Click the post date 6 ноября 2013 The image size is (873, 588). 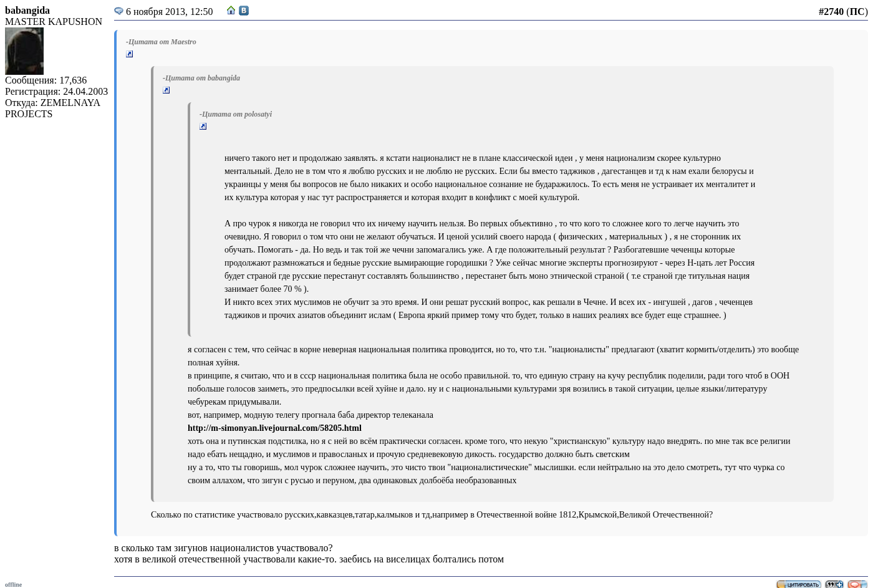[x=169, y=12]
